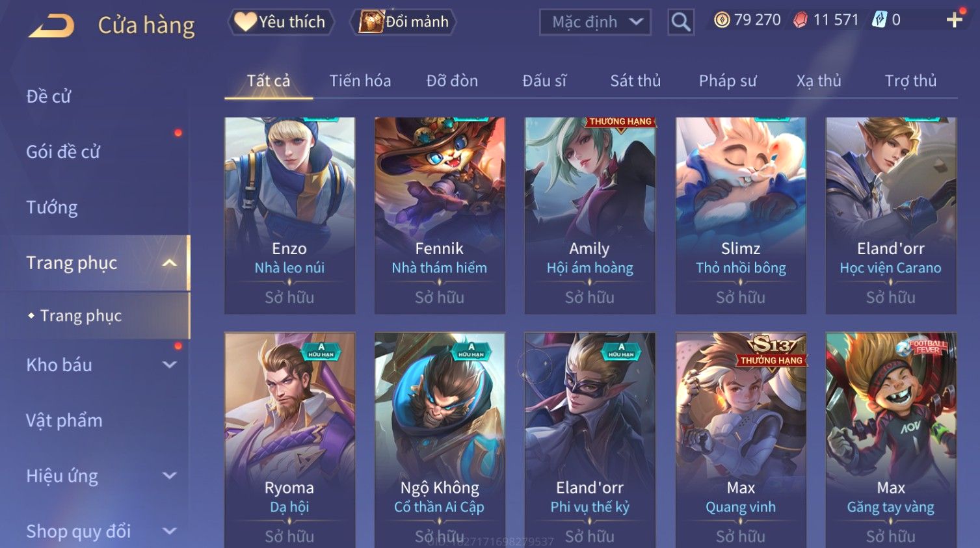Open the search magnifier icon
The width and height of the screenshot is (980, 548).
coord(680,22)
